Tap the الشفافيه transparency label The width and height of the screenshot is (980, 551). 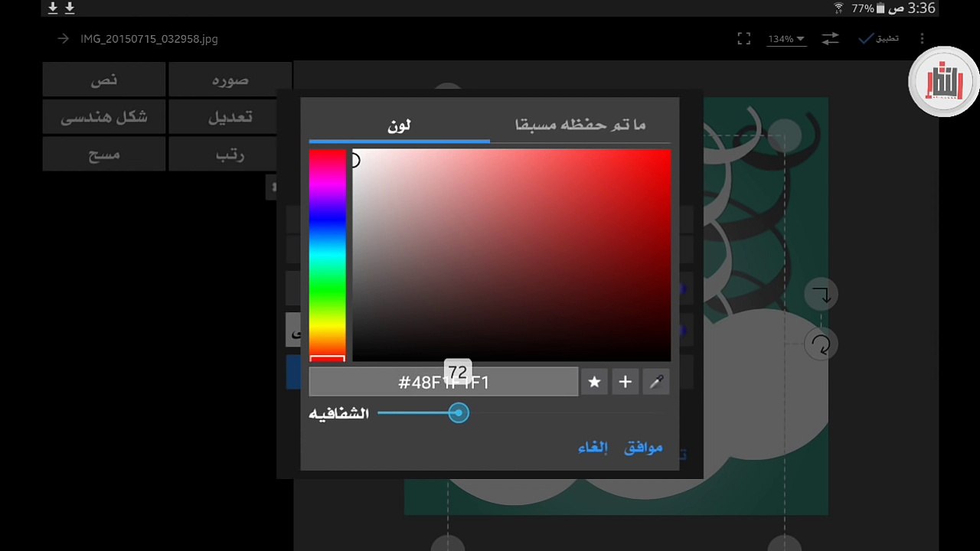(339, 413)
